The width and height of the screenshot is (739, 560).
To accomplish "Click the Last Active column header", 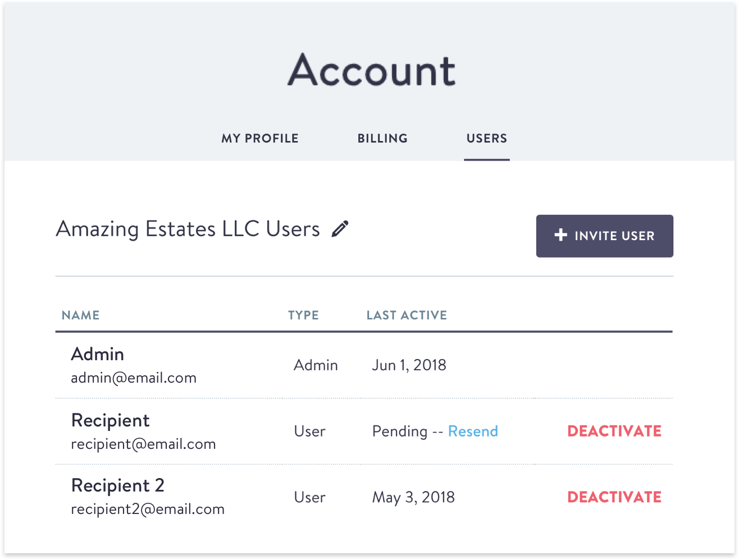I will pos(407,315).
